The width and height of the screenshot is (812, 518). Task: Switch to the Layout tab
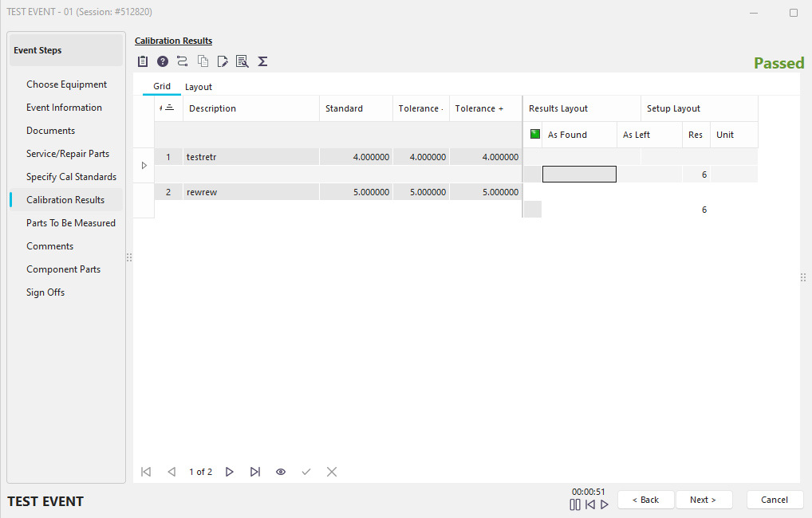pyautogui.click(x=199, y=87)
